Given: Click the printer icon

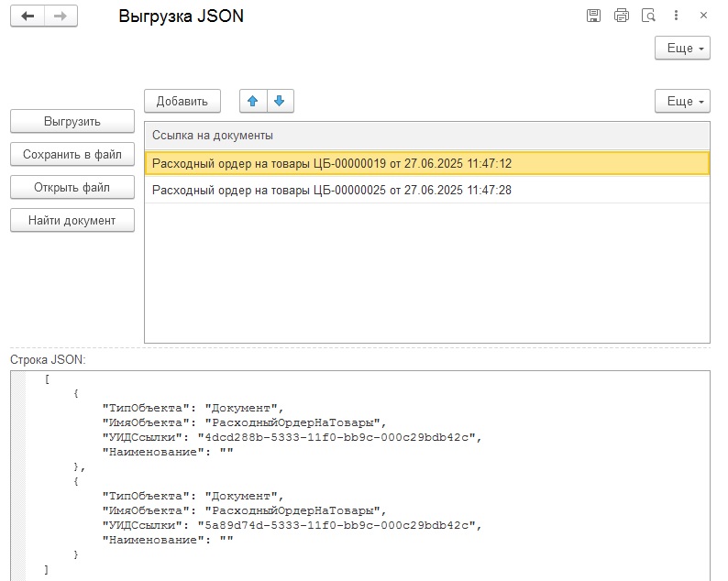Looking at the screenshot, I should pyautogui.click(x=622, y=16).
